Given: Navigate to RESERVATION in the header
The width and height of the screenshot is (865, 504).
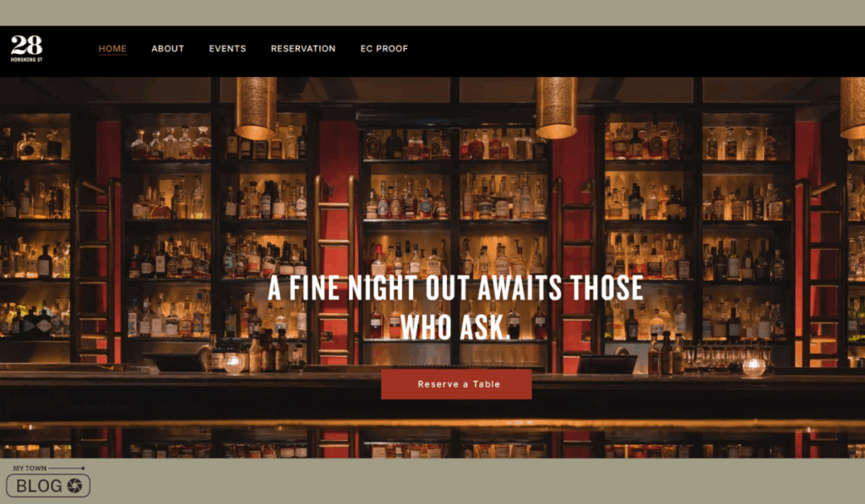Looking at the screenshot, I should pos(303,48).
